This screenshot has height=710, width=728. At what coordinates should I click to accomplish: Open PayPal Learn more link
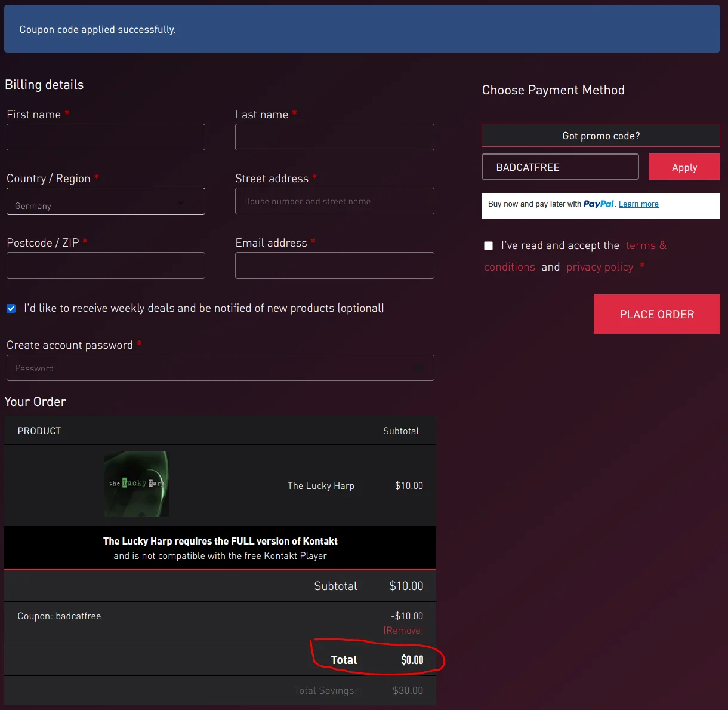[x=638, y=204]
